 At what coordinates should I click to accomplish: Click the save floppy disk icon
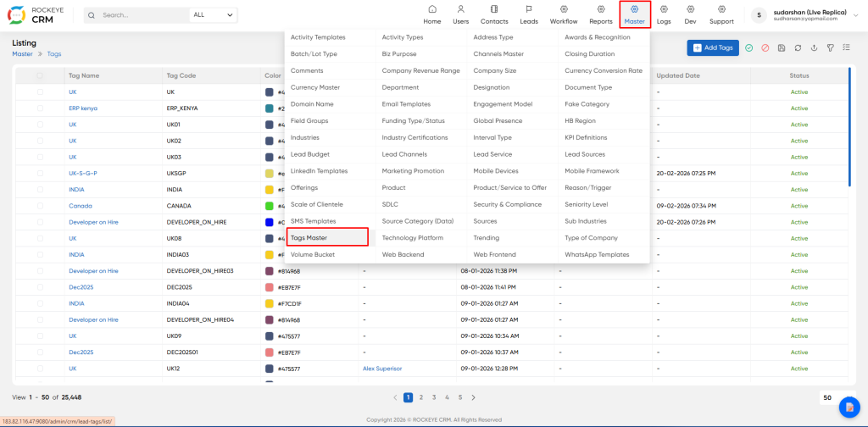pyautogui.click(x=781, y=48)
